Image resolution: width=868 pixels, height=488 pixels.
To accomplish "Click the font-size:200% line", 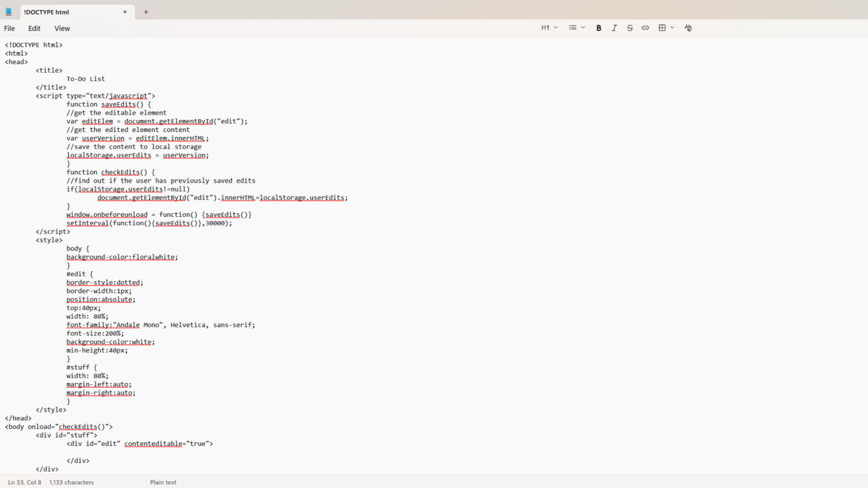I will click(x=95, y=334).
